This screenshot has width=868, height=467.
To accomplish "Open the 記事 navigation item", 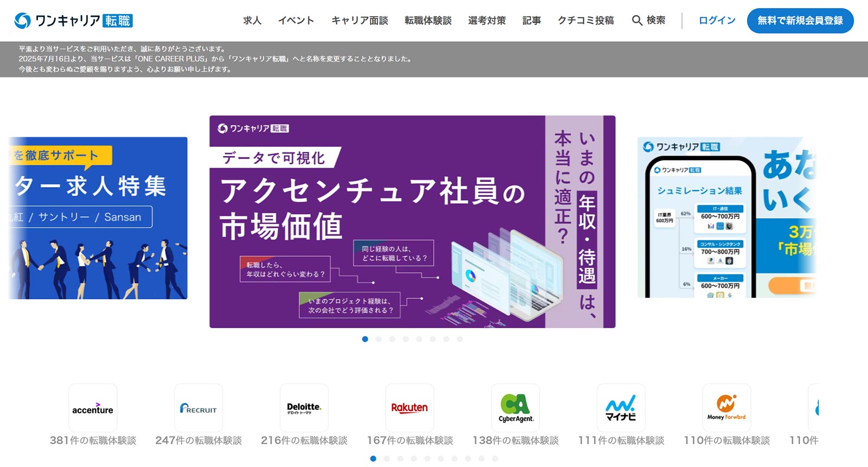I will [x=532, y=21].
